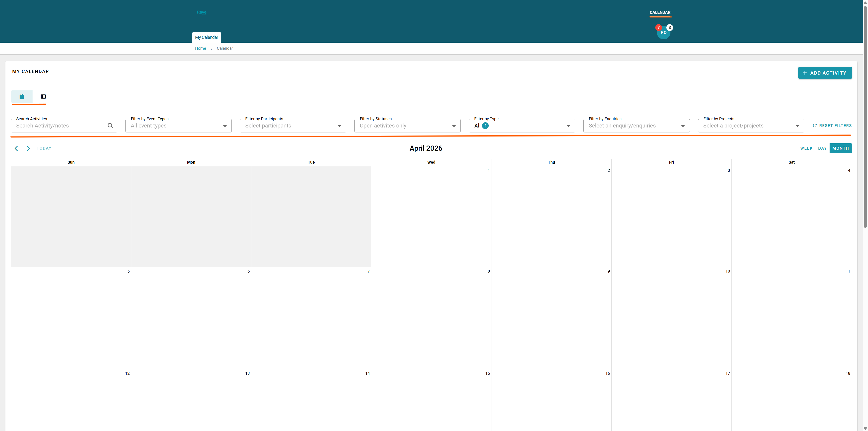Click the white badge showing 3
Image resolution: width=868 pixels, height=431 pixels.
[670, 28]
